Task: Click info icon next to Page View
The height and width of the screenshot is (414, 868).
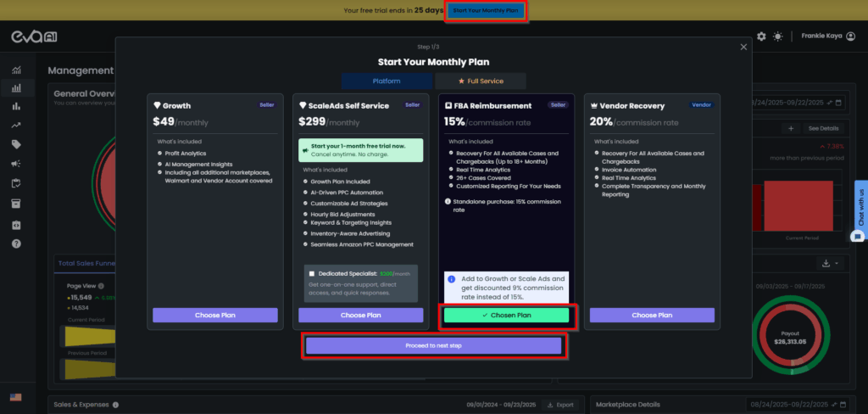Action: pos(101,286)
